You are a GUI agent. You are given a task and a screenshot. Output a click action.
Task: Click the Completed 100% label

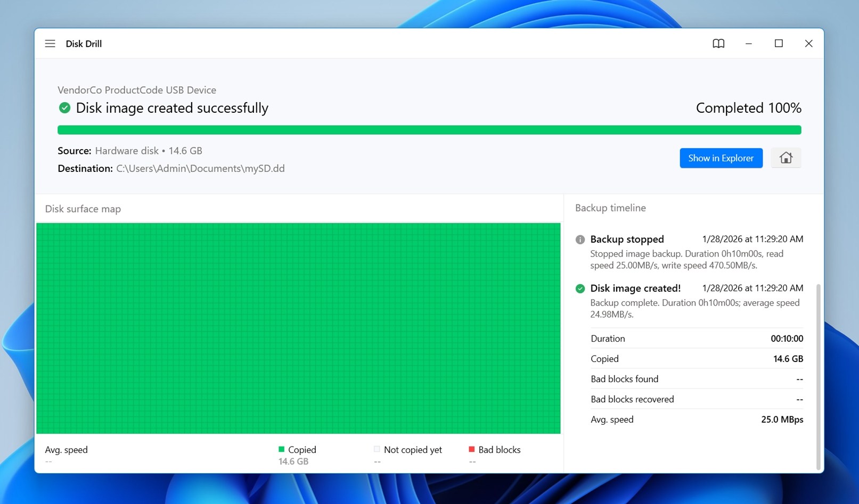tap(748, 108)
